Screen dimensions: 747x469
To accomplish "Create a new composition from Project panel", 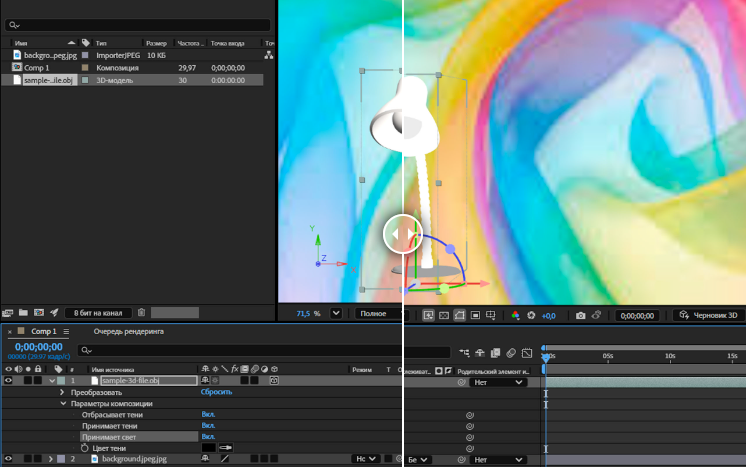I will [x=39, y=313].
